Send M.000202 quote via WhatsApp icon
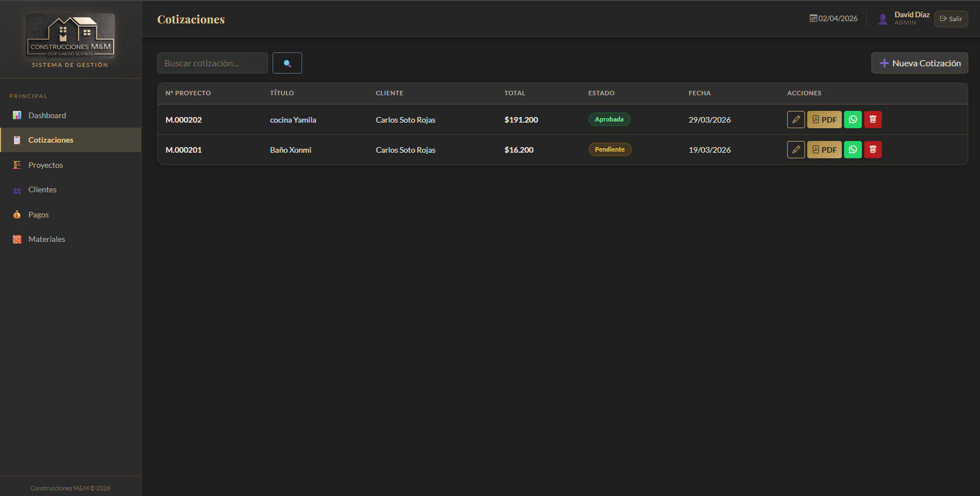The width and height of the screenshot is (980, 496). coord(852,119)
